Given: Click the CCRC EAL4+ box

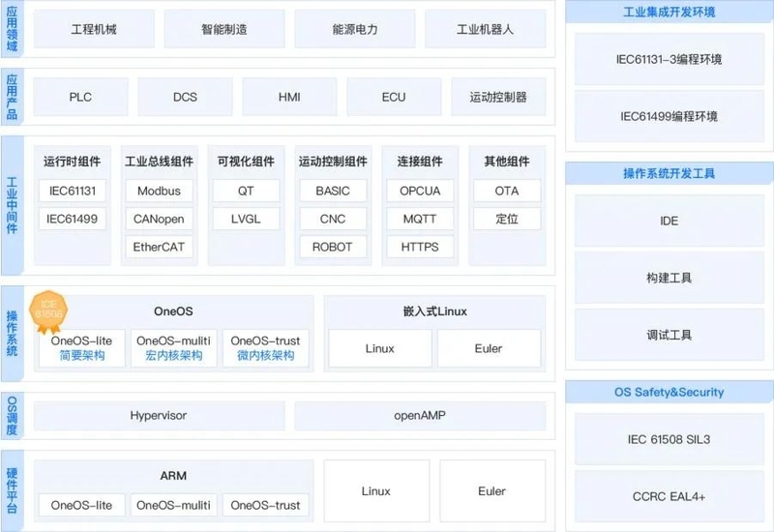Looking at the screenshot, I should [669, 496].
